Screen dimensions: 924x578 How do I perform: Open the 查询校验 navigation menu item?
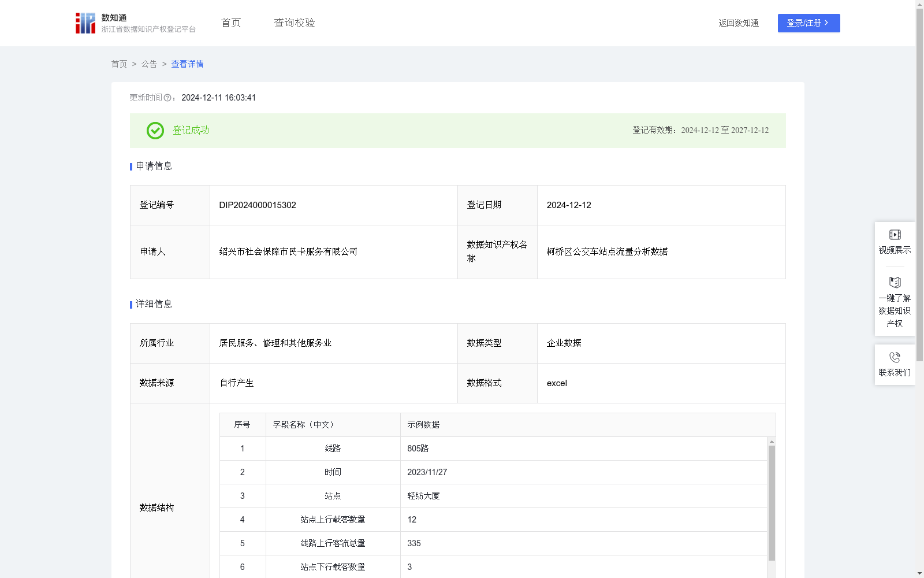295,23
